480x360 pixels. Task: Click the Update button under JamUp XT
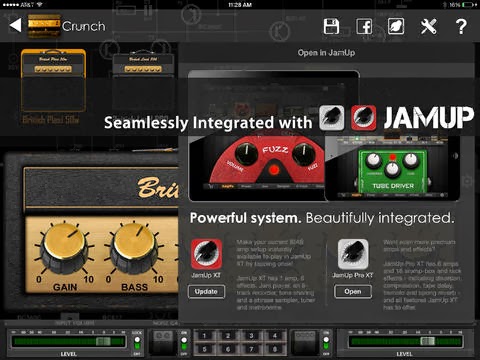pyautogui.click(x=206, y=292)
